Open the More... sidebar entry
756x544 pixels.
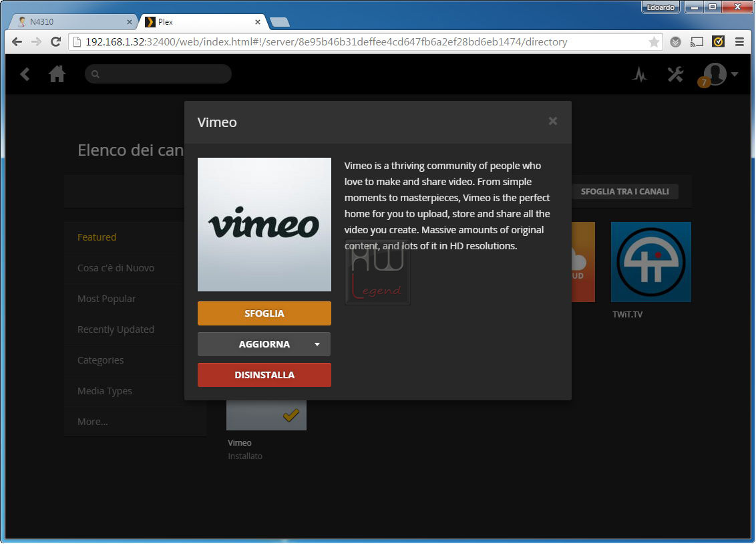tap(93, 422)
